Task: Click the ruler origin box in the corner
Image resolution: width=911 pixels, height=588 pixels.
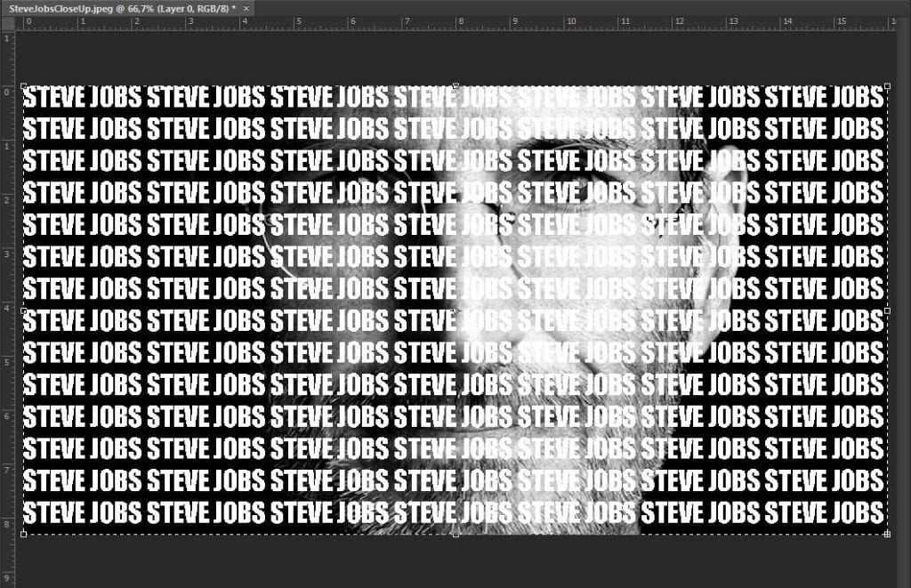Action: 8,22
